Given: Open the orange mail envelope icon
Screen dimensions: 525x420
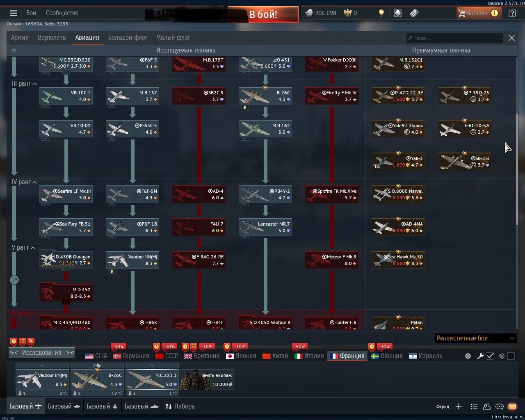Looking at the screenshot, I should 512,406.
